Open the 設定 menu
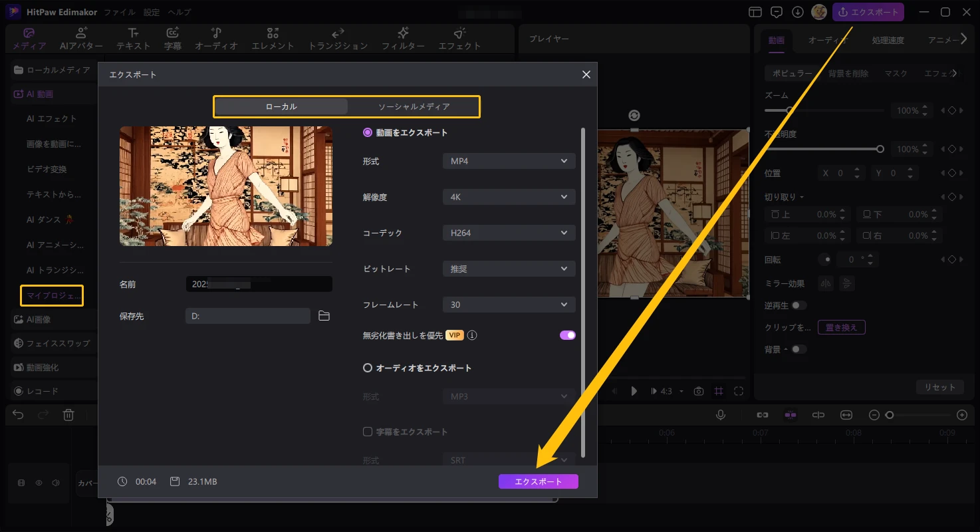Viewport: 980px width, 532px height. [152, 12]
